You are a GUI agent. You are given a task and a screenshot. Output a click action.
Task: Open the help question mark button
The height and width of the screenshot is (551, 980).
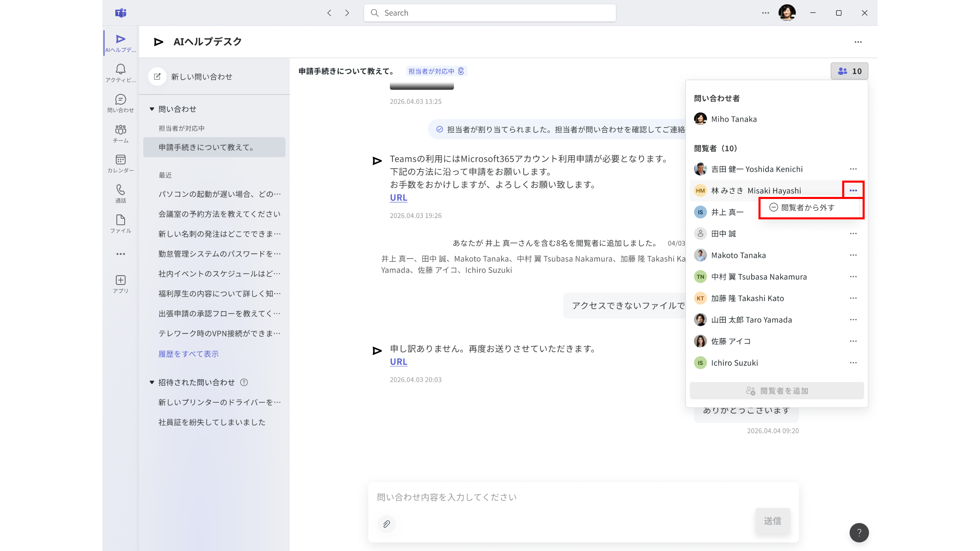point(859,532)
